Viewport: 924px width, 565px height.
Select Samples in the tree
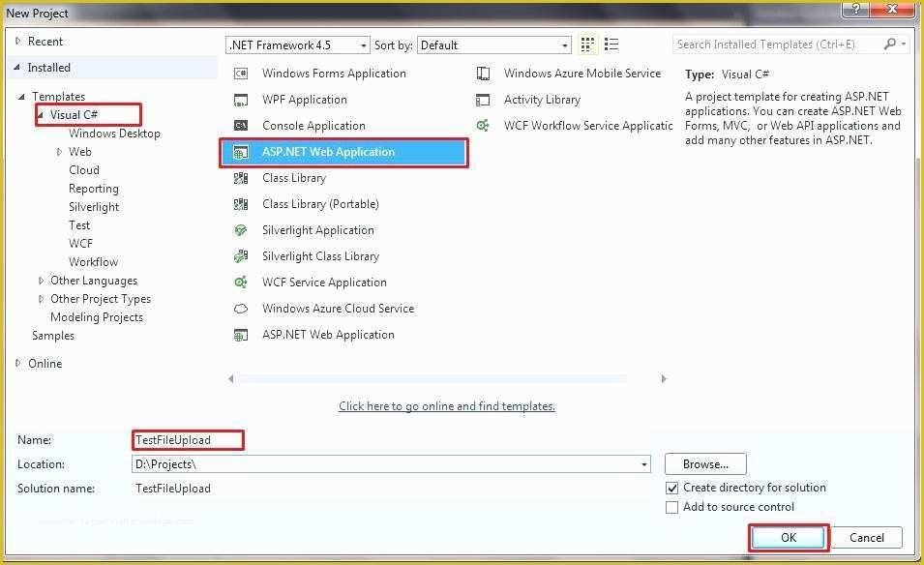(53, 336)
